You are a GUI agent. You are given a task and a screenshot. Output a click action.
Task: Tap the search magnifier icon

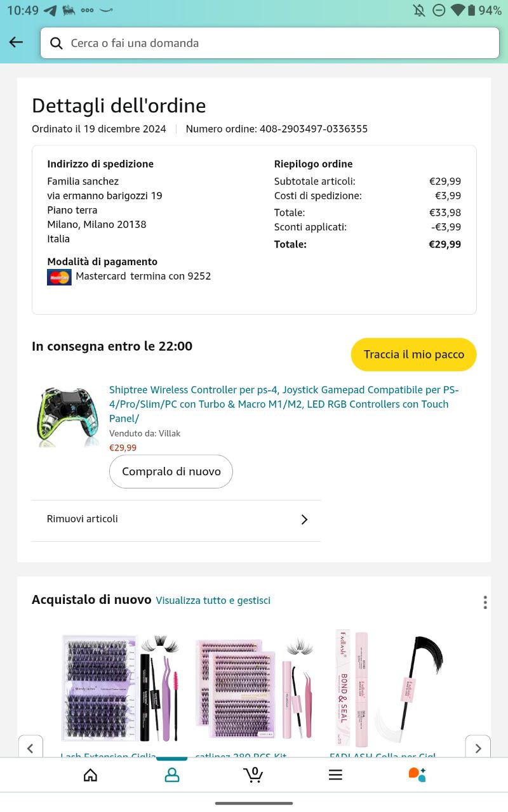click(57, 43)
